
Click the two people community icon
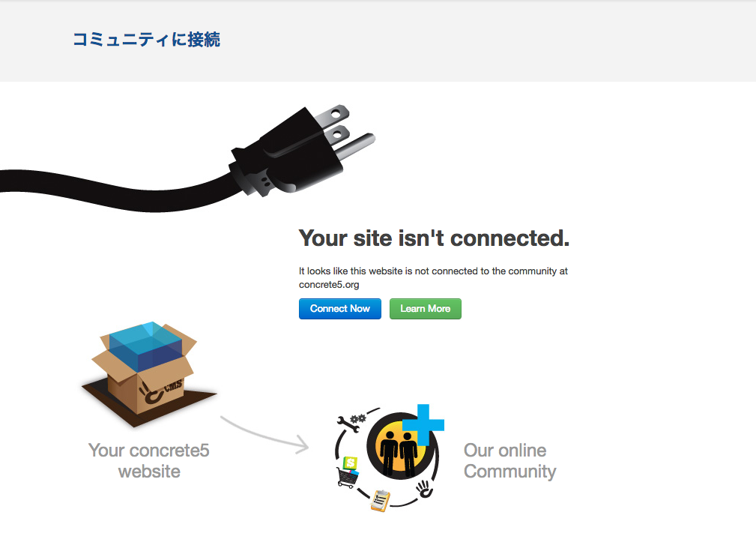click(x=399, y=453)
